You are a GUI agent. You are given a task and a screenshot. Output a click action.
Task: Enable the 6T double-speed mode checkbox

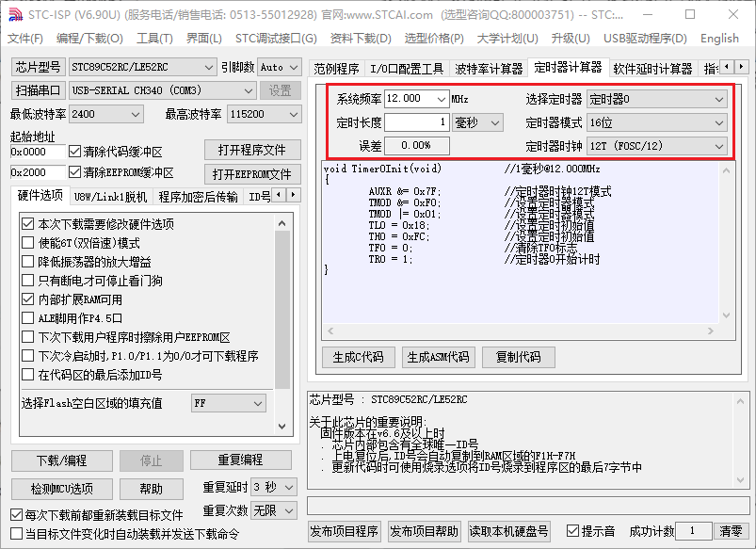click(x=27, y=243)
